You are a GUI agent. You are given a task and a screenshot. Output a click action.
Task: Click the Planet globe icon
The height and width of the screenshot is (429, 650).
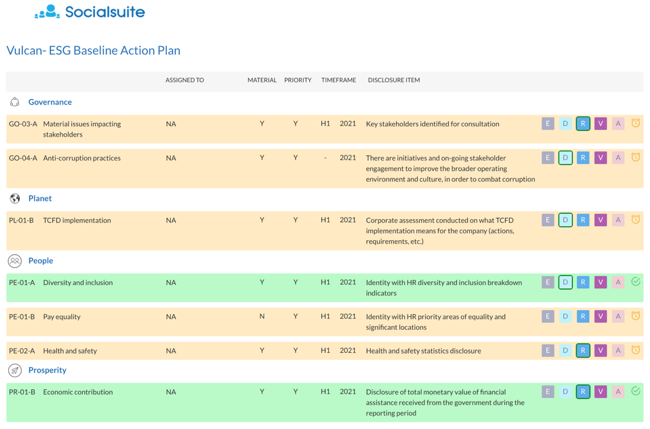[x=15, y=198]
